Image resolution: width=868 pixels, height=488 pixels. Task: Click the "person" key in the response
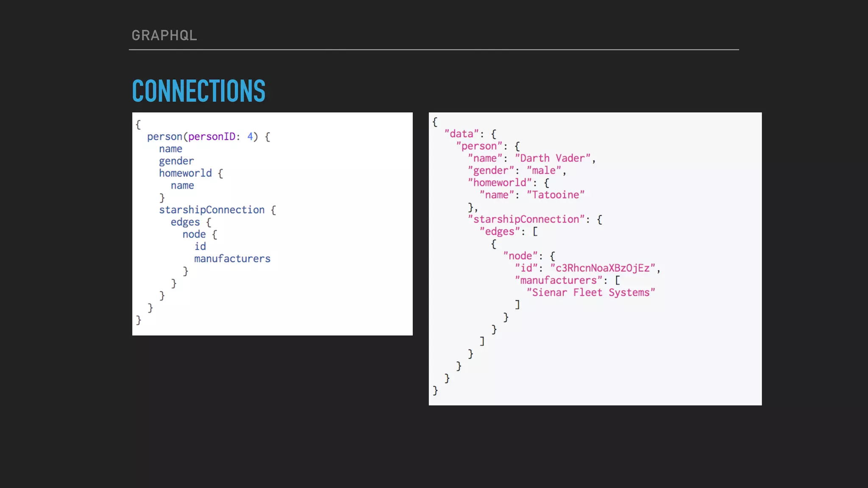pos(479,146)
